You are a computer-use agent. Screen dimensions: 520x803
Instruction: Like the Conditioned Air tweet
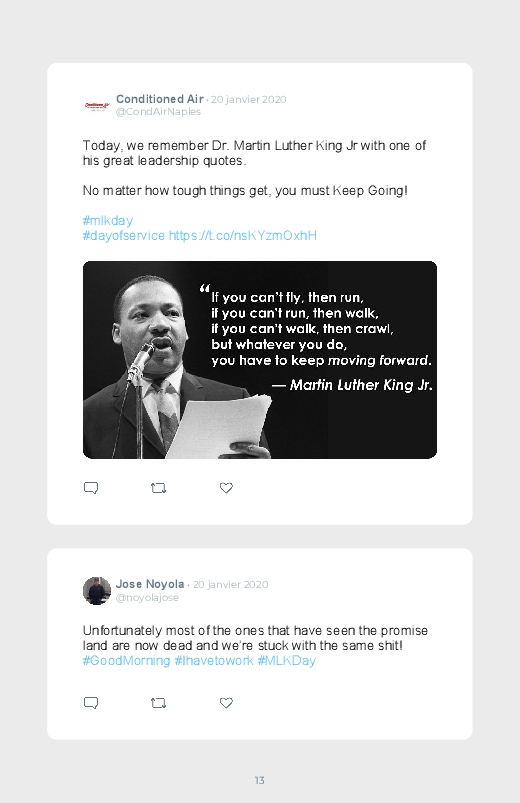226,488
